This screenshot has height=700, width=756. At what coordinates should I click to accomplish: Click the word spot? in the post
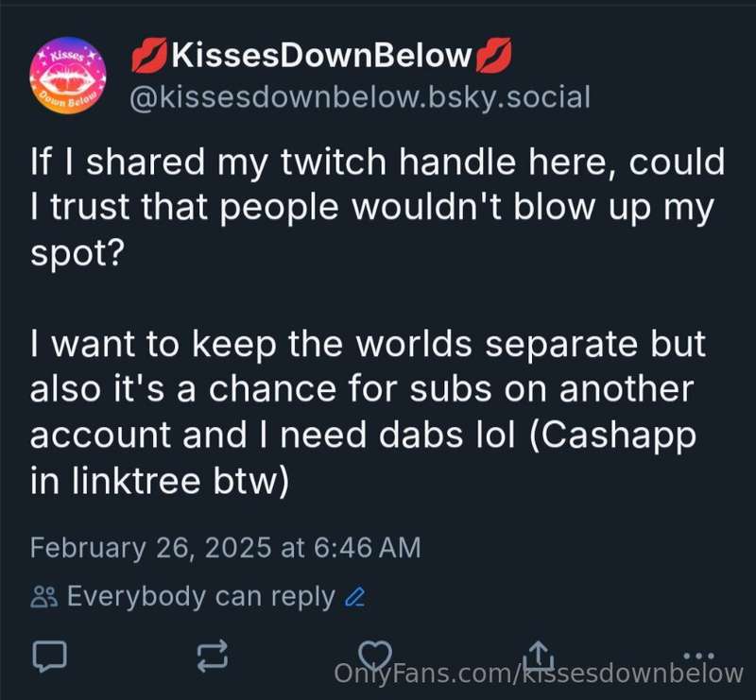pos(77,254)
